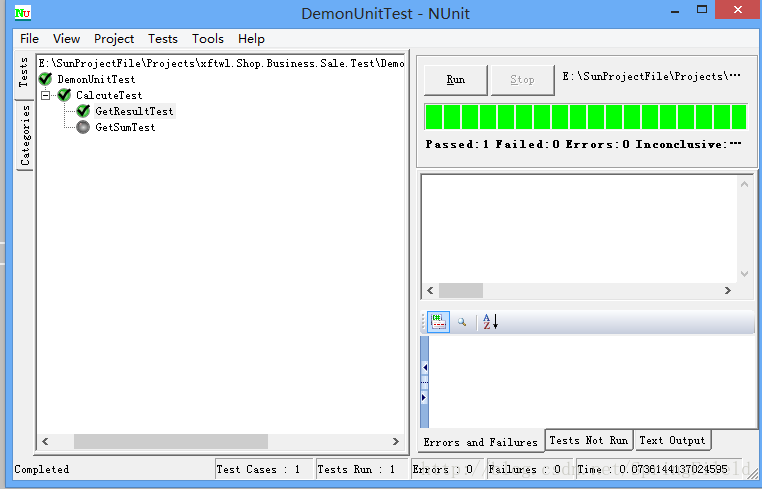Image resolution: width=762 pixels, height=489 pixels.
Task: Open the Help menu
Action: click(x=251, y=39)
